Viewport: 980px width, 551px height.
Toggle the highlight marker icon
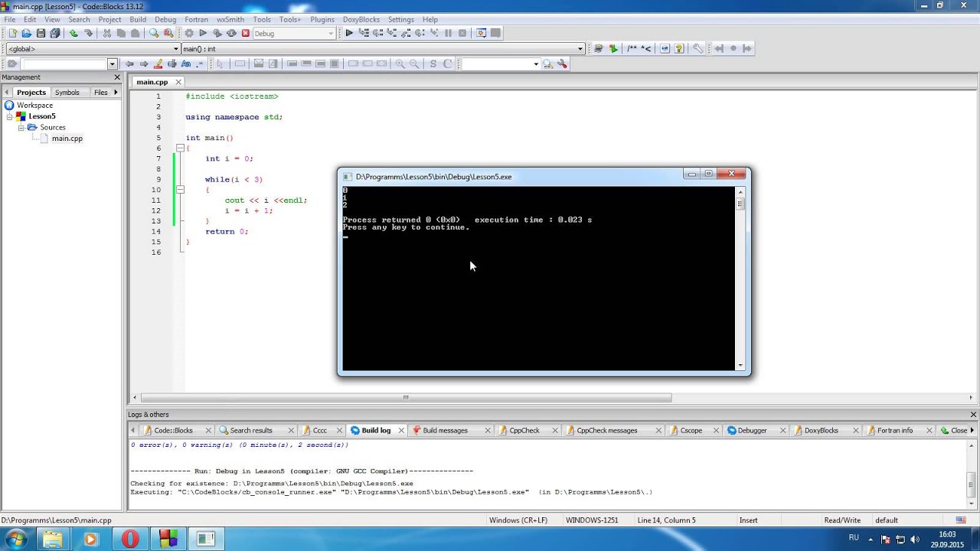pos(158,64)
